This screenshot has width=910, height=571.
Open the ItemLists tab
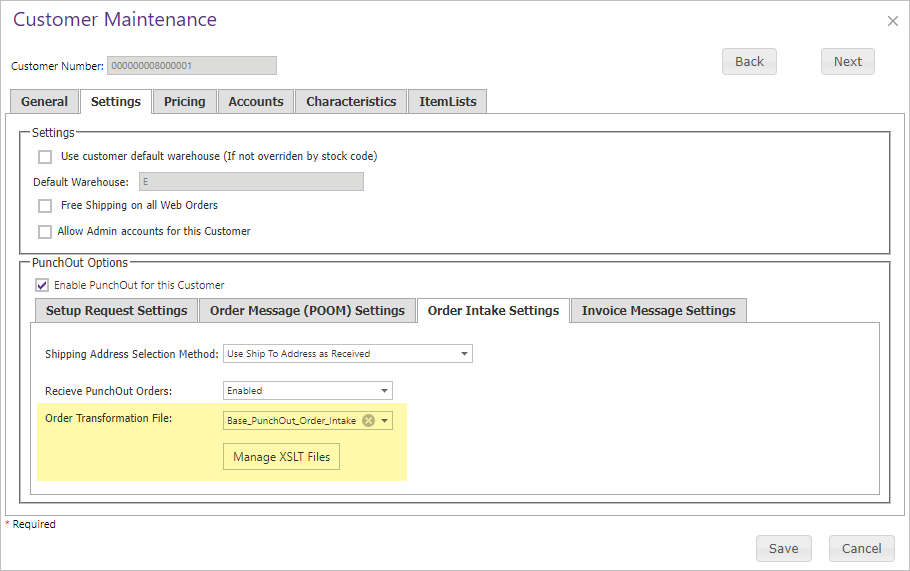[447, 102]
